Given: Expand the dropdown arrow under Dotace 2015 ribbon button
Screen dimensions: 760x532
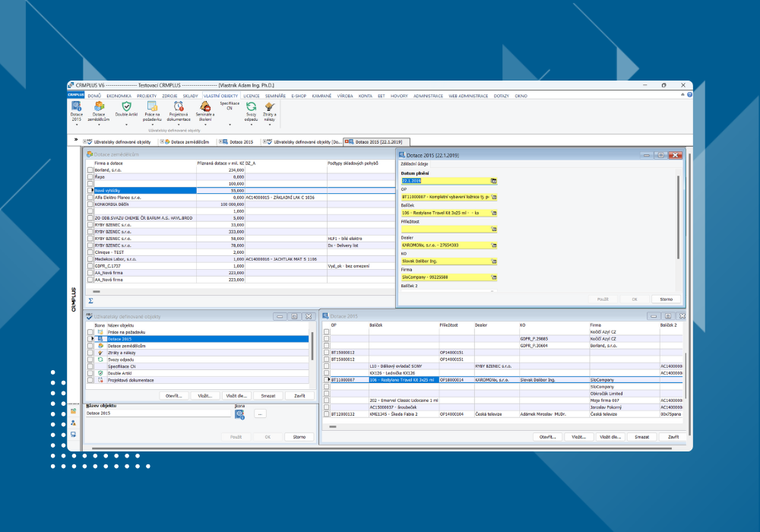Looking at the screenshot, I should pyautogui.click(x=77, y=125).
